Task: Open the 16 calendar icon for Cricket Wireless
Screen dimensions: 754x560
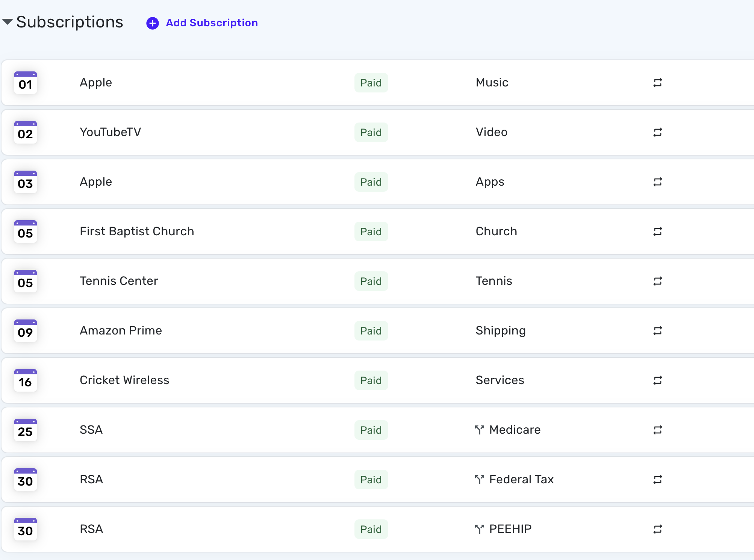Action: pos(26,380)
